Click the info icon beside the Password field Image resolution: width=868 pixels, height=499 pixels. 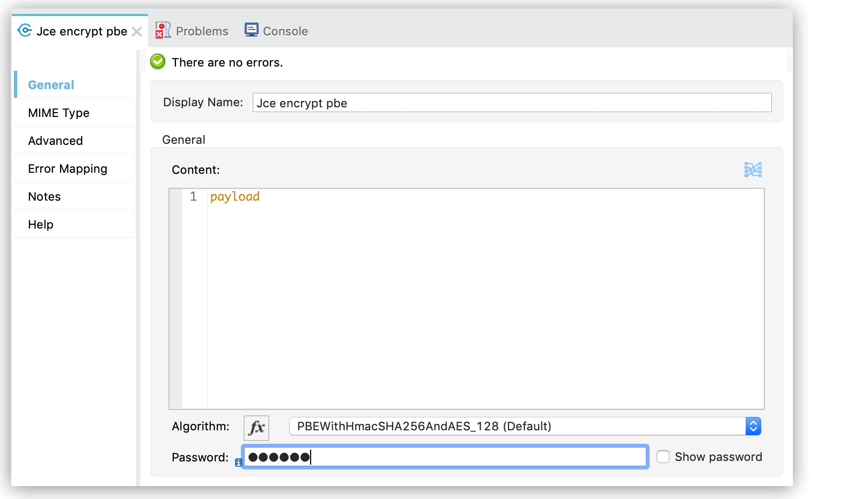click(x=238, y=462)
